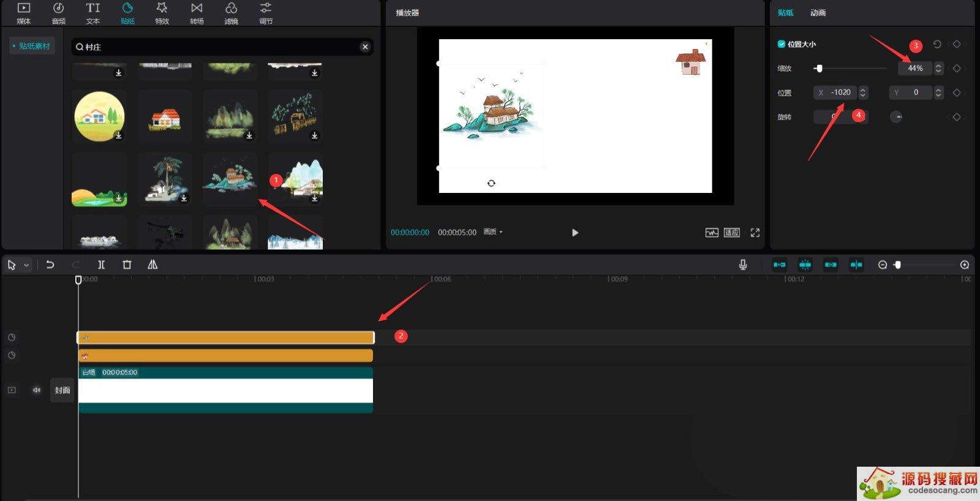This screenshot has width=980, height=501.
Task: Collapse the 贴纸素材 sidebar category
Action: 14,47
